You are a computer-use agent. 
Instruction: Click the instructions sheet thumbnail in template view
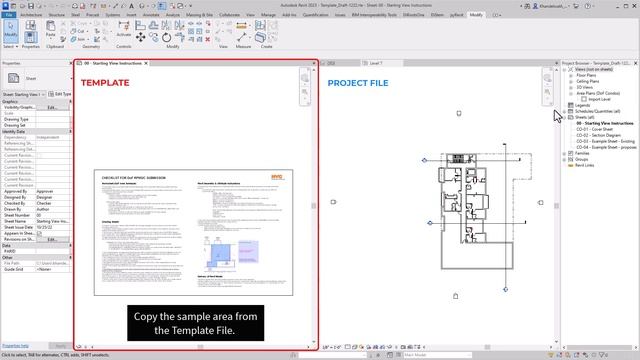coord(193,233)
